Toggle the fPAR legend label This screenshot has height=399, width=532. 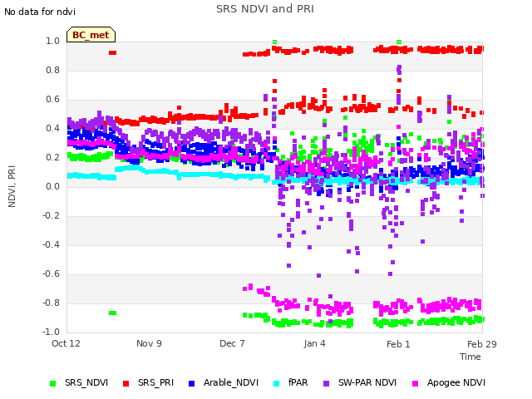(x=298, y=382)
